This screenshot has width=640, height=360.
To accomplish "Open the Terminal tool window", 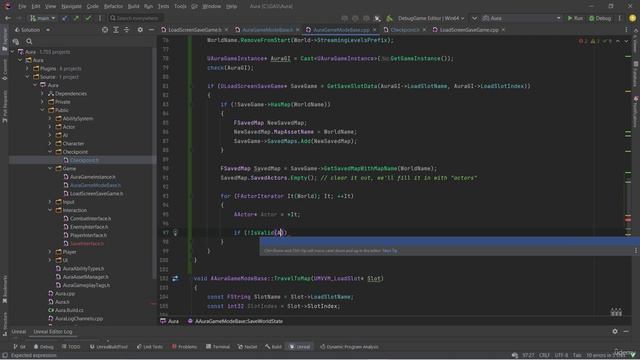I will click(x=218, y=347).
